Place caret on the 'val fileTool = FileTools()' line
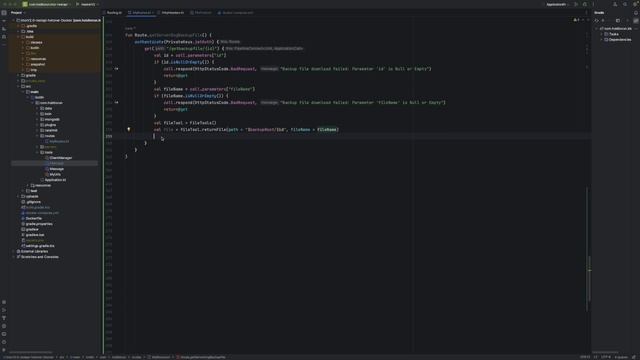This screenshot has height=360, width=640. click(185, 123)
